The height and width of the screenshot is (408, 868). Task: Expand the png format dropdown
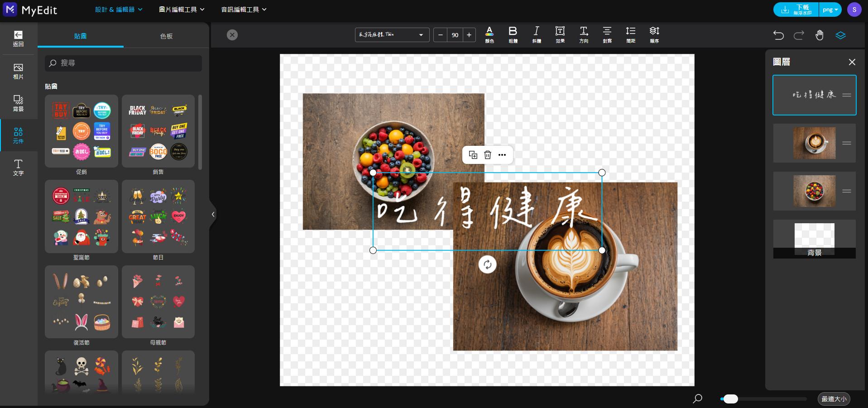(830, 10)
